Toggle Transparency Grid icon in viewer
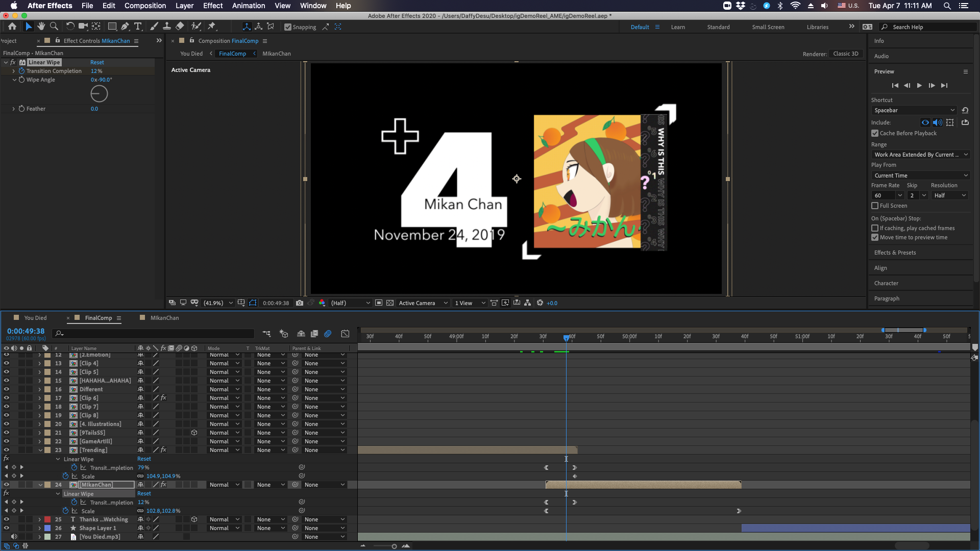Viewport: 980px width, 551px height. point(390,303)
